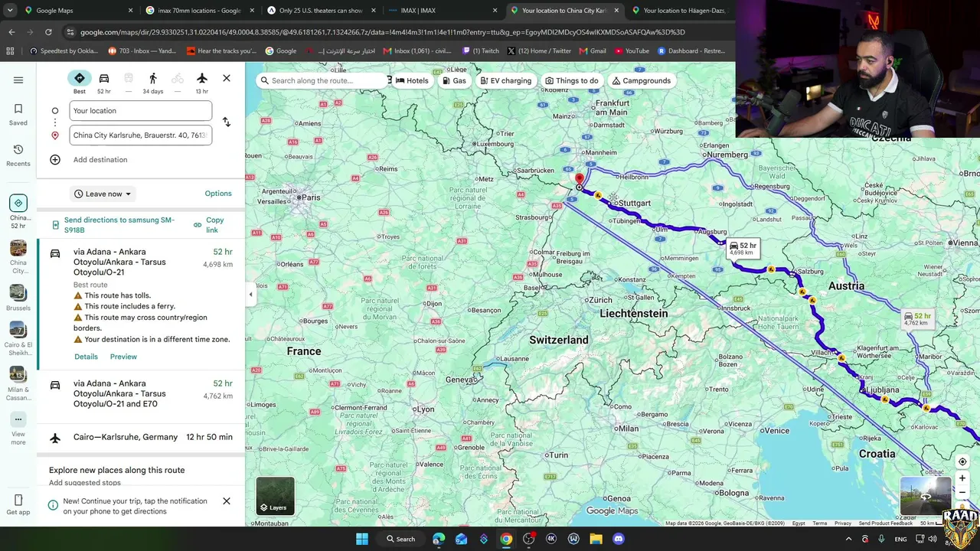Select Transit travel mode
980x551 pixels.
pos(129,82)
